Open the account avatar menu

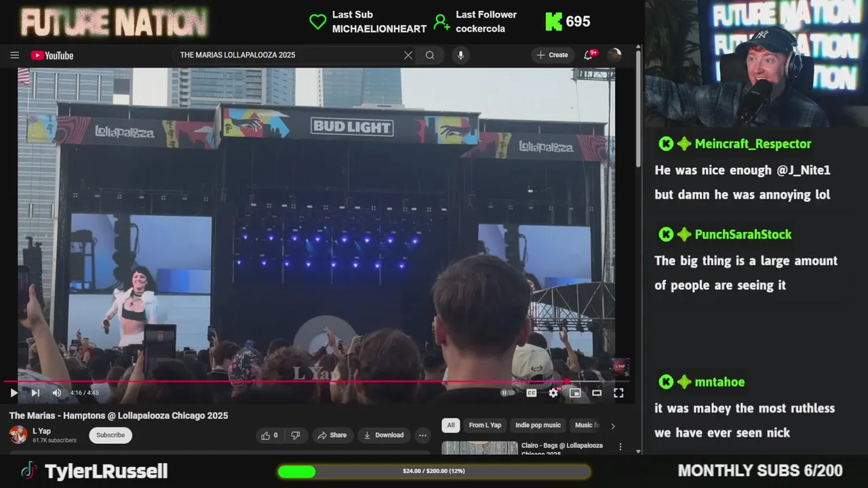[x=614, y=56]
